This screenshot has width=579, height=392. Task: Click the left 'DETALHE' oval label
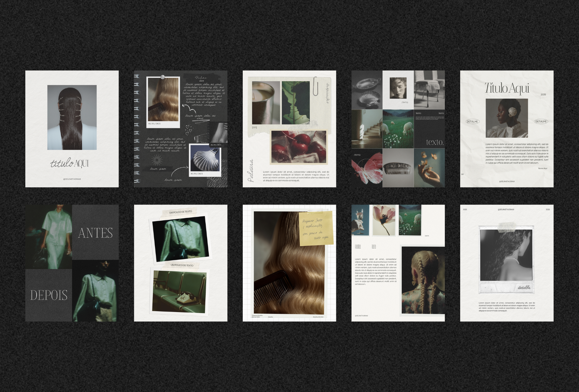pos(472,122)
